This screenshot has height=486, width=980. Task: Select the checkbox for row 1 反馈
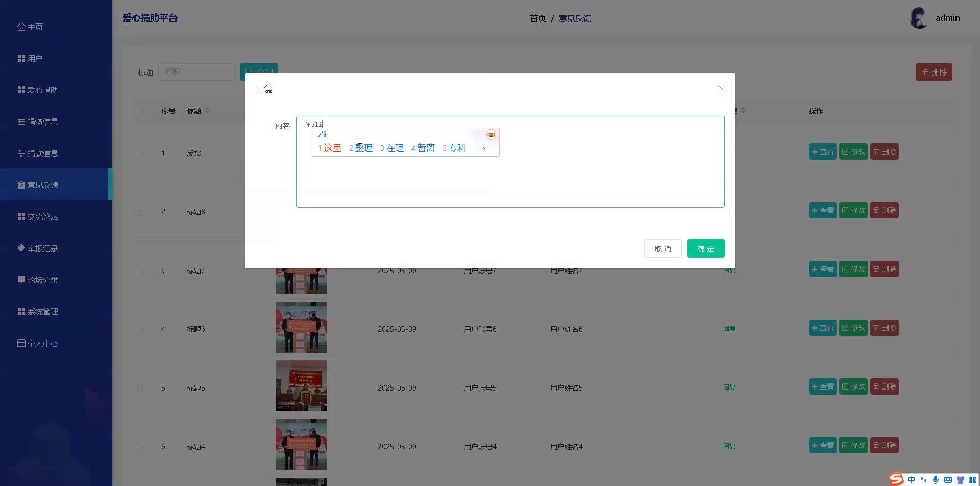point(139,153)
